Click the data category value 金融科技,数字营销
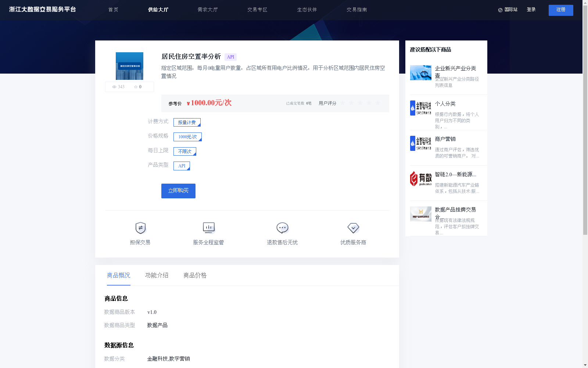This screenshot has width=588, height=368. (x=168, y=359)
